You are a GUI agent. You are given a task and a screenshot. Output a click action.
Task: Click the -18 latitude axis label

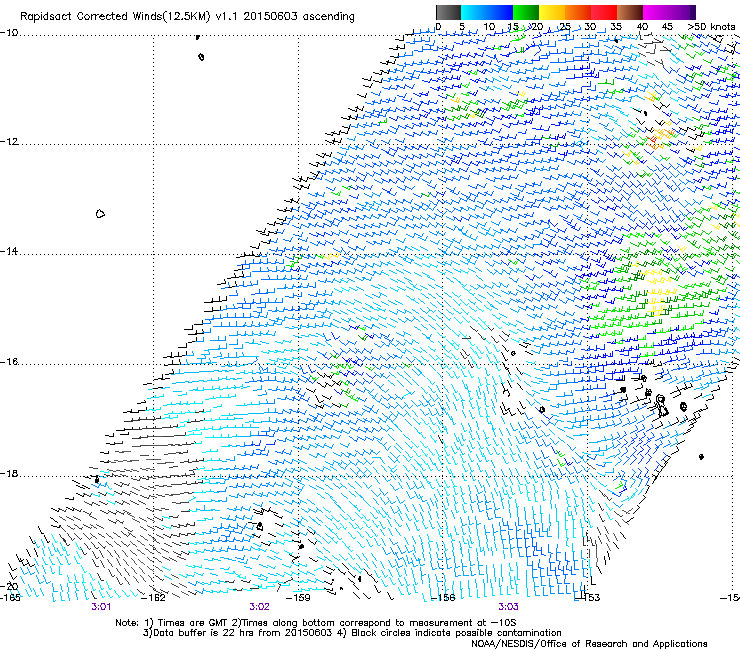tap(9, 474)
